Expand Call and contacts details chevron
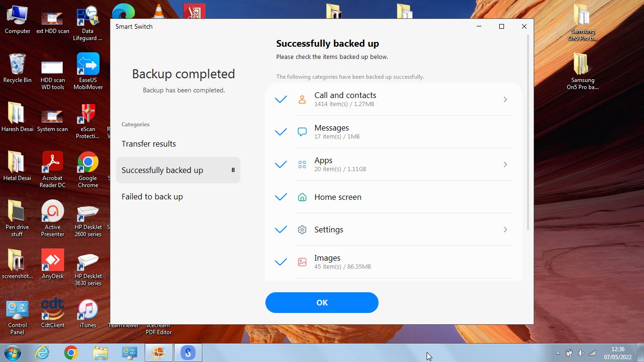 click(505, 99)
